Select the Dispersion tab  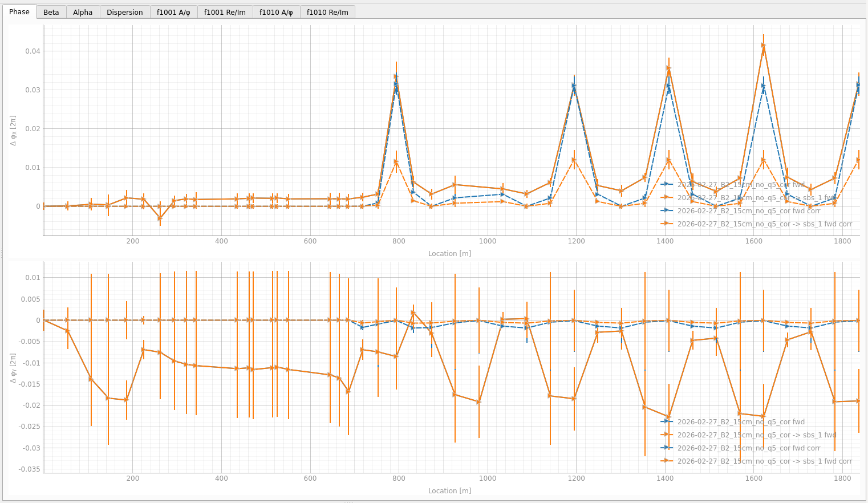click(125, 12)
